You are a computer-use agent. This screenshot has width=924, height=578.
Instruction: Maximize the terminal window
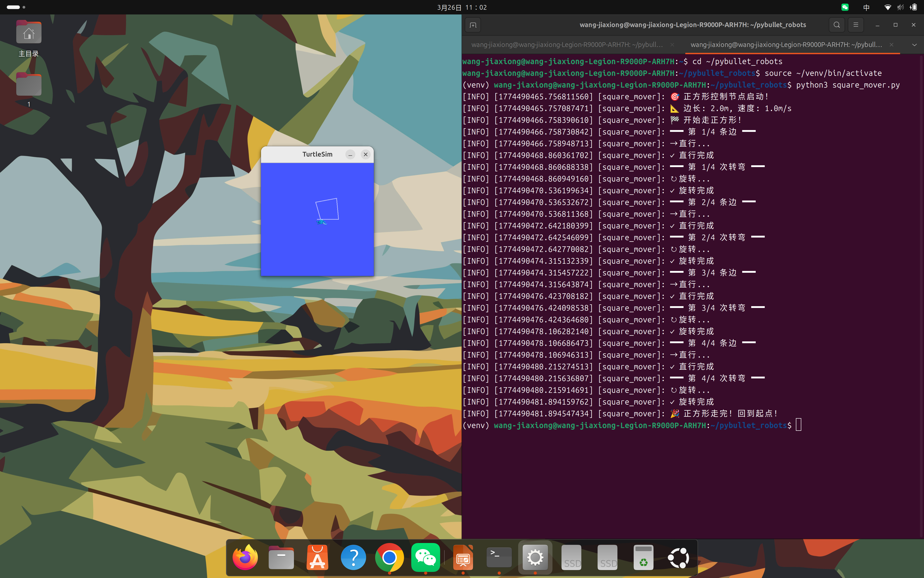click(895, 25)
